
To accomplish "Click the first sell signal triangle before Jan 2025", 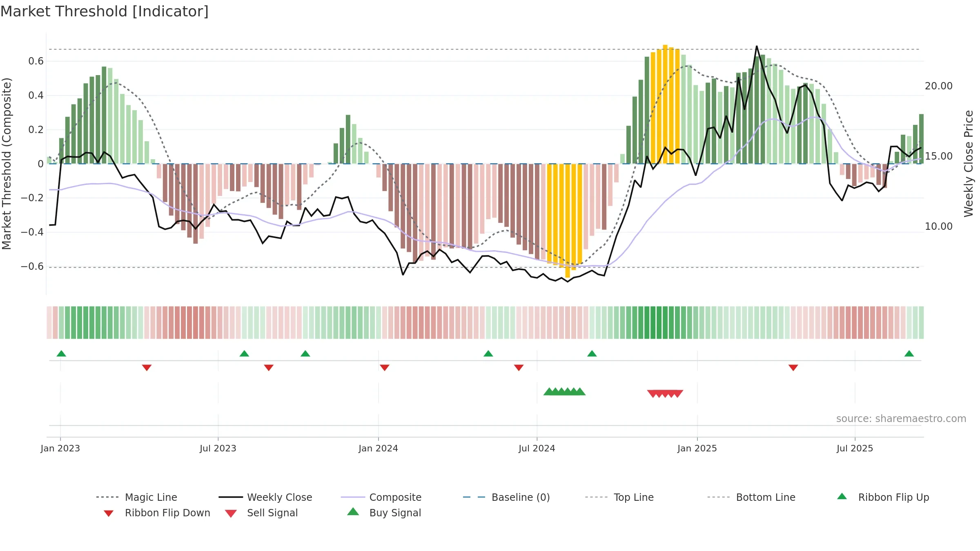I will [x=653, y=394].
